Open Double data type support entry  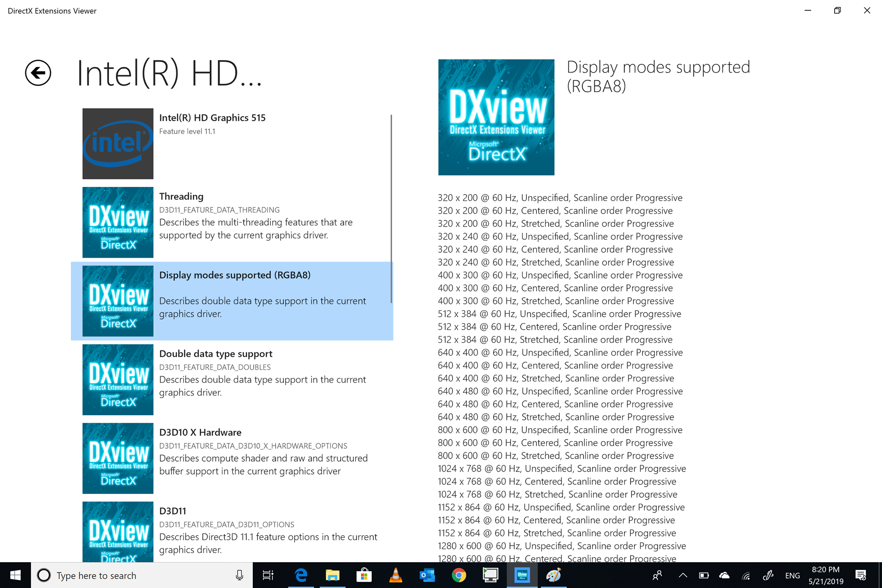[232, 380]
